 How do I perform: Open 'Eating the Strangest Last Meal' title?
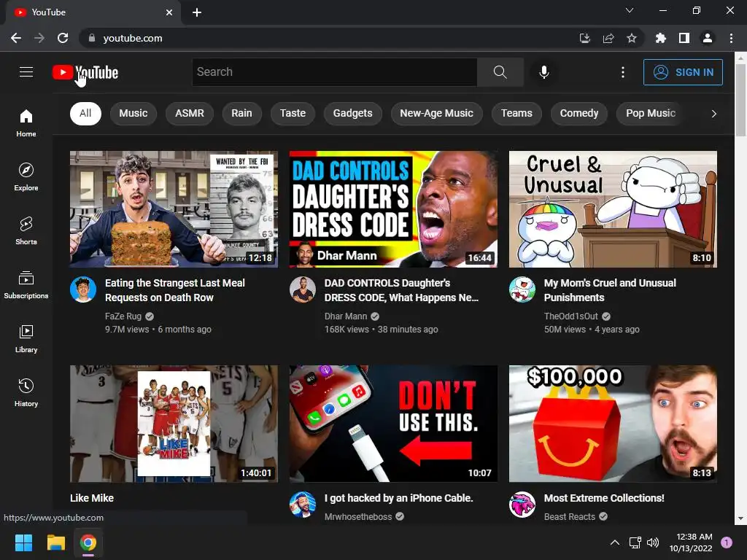(x=175, y=290)
